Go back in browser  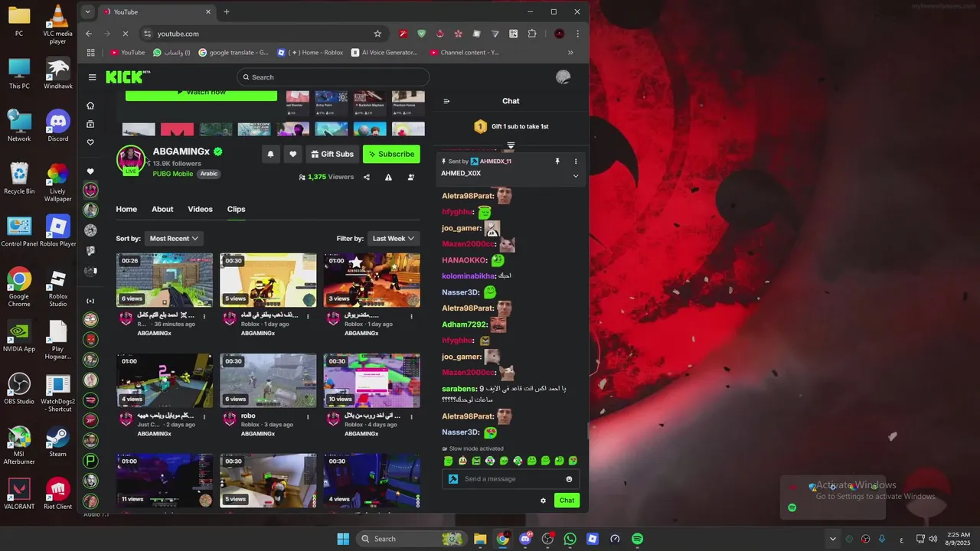(x=89, y=34)
